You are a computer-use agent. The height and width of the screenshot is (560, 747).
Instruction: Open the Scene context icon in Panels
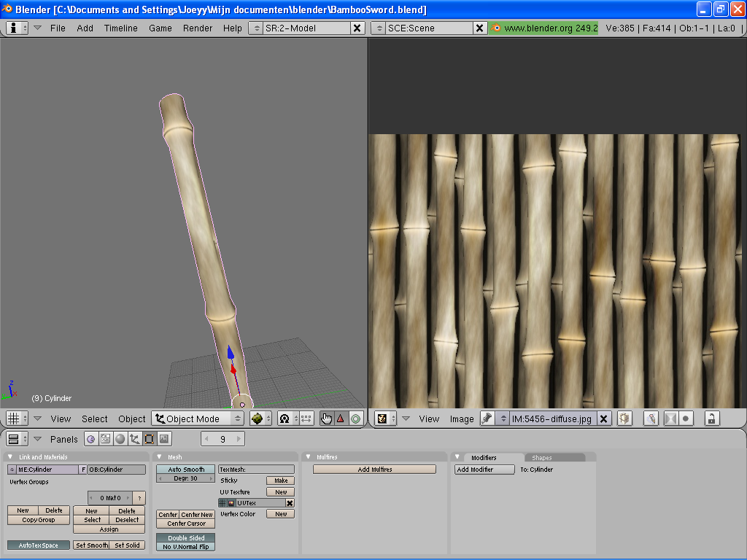click(x=164, y=439)
